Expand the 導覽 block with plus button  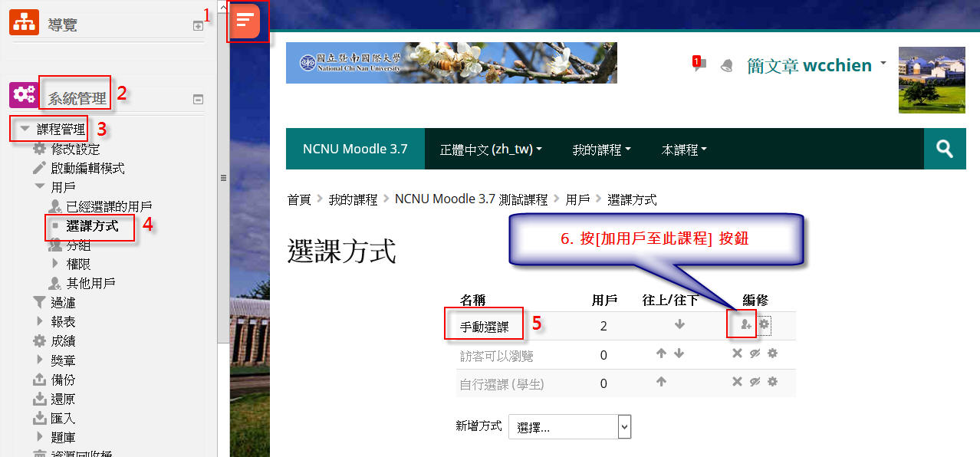[198, 25]
